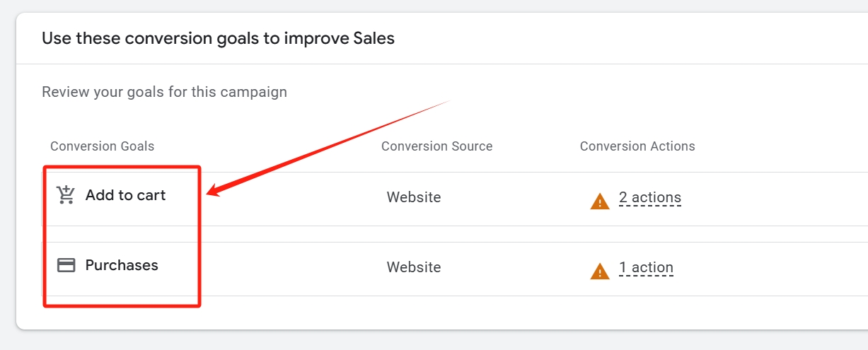Select the Add to cart goal label
This screenshot has width=868, height=350.
[x=125, y=195]
